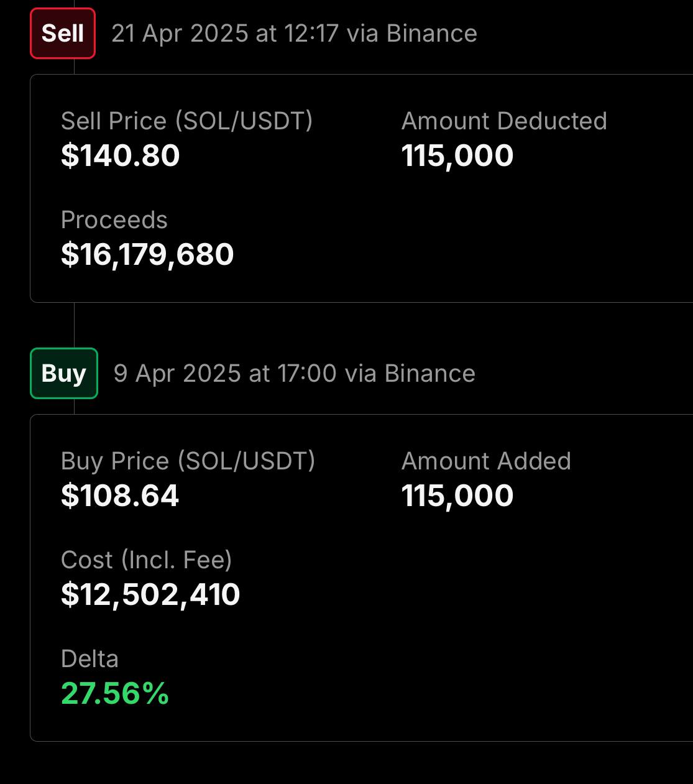Click the Cost (Incl. Fee) label
The height and width of the screenshot is (784, 693).
pyautogui.click(x=147, y=560)
